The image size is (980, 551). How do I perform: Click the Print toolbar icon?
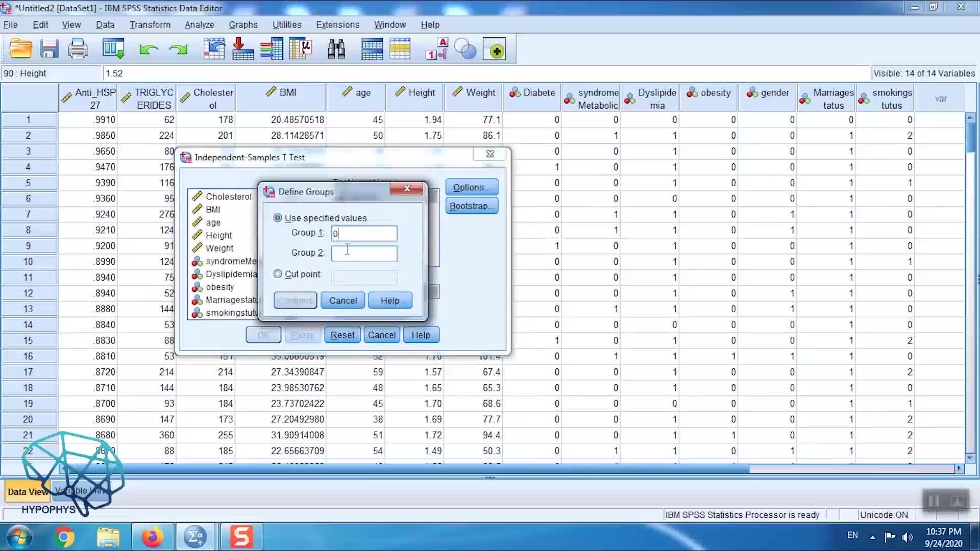coord(78,49)
